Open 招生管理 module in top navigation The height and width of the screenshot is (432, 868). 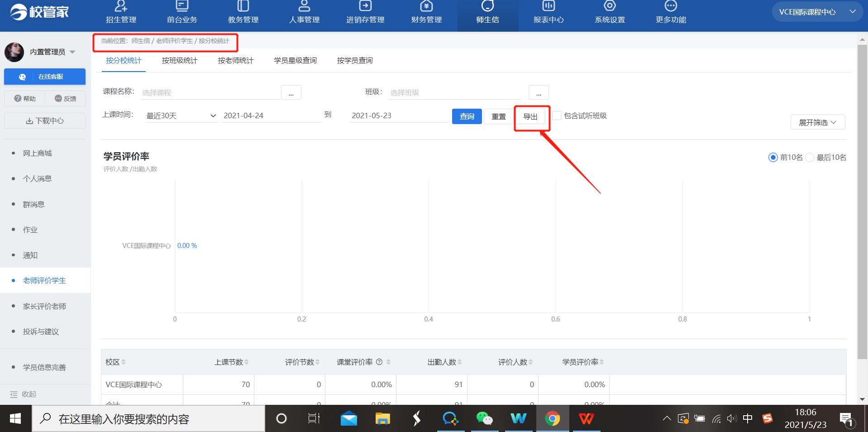(121, 13)
